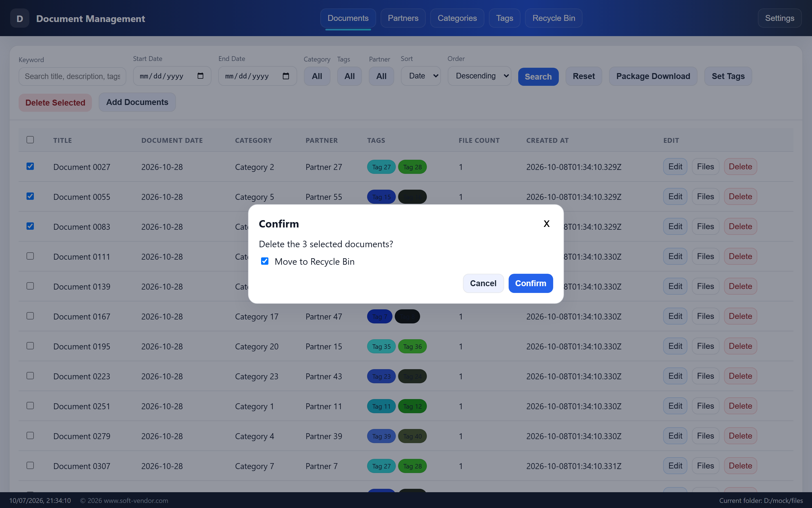This screenshot has height=508, width=812.
Task: Uncheck Document 0055 row checkbox
Action: [30, 196]
